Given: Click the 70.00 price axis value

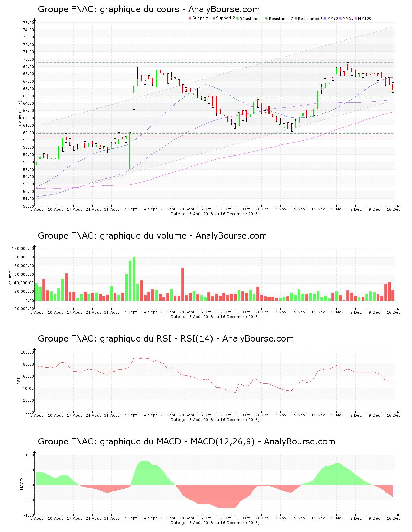Looking at the screenshot, I should (28, 59).
